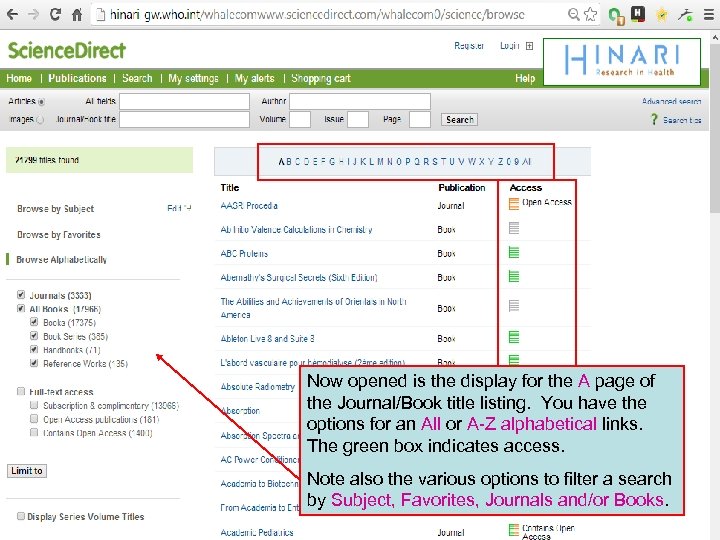Open the Shopping cart menu item
The image size is (720, 540).
[321, 79]
